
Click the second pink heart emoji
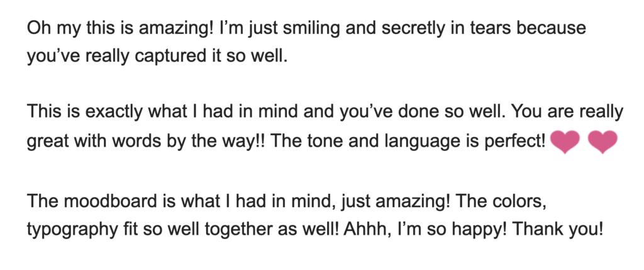click(x=602, y=142)
